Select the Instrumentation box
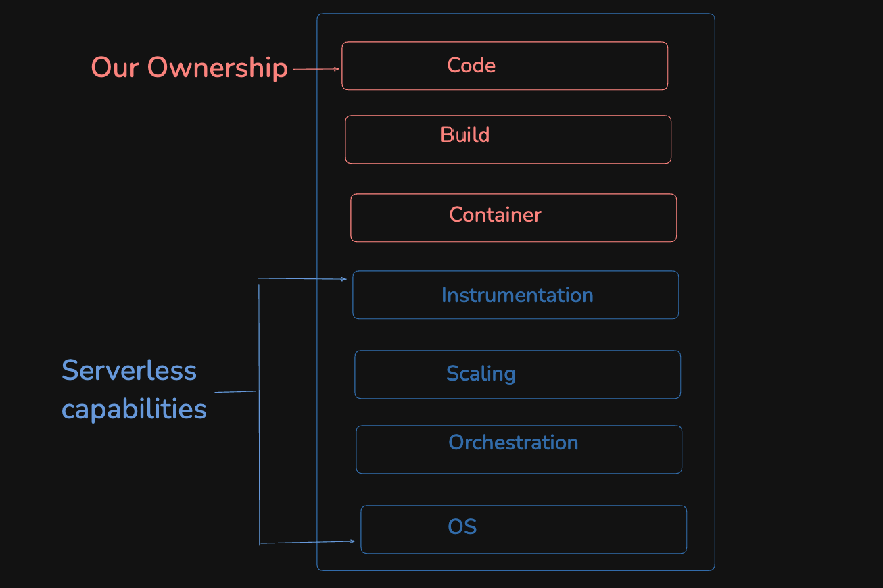Image resolution: width=883 pixels, height=588 pixels. (x=516, y=295)
